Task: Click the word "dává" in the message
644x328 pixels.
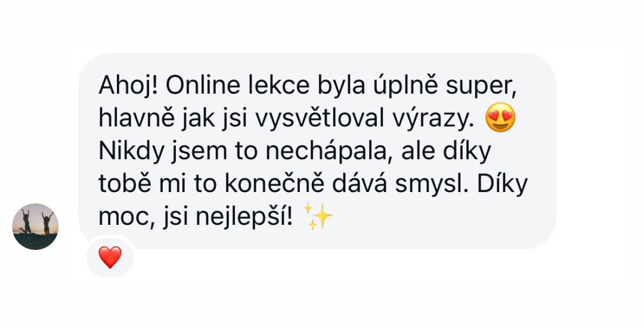Action: tap(360, 184)
